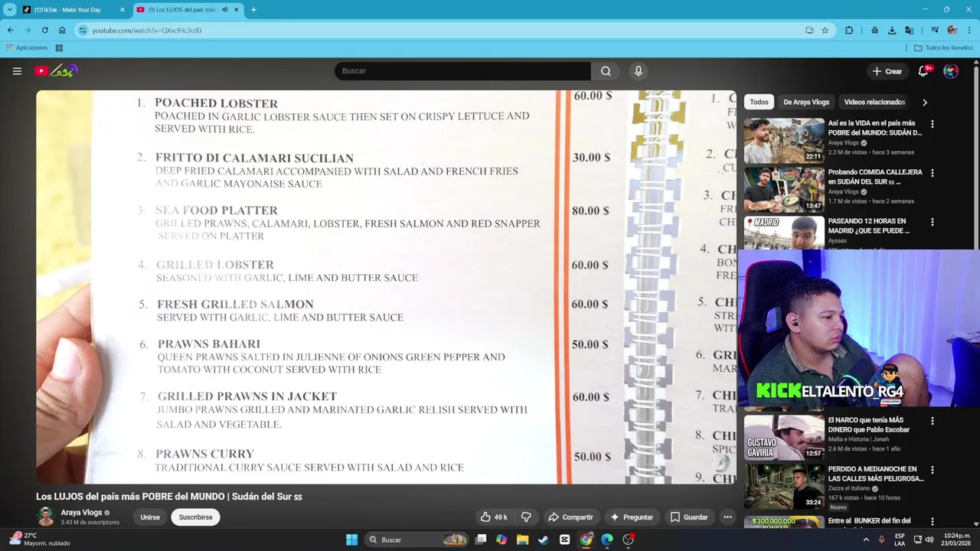
Task: Open Steam from taskbar
Action: coord(543,540)
